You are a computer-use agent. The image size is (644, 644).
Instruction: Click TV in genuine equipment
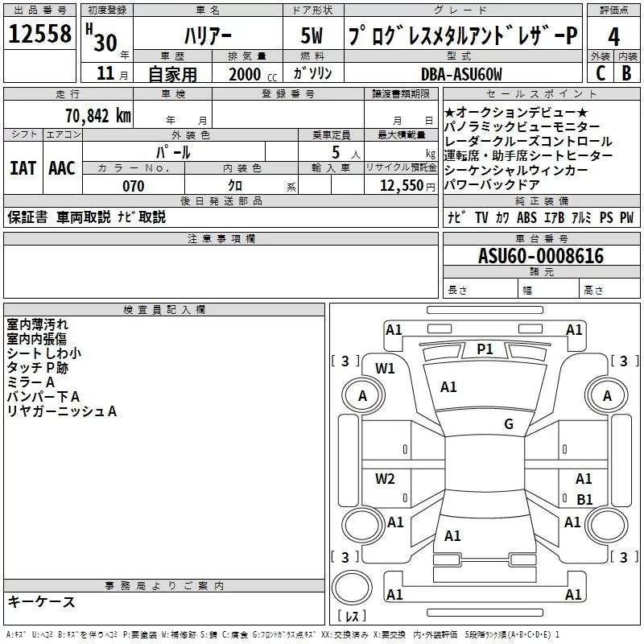tap(481, 217)
